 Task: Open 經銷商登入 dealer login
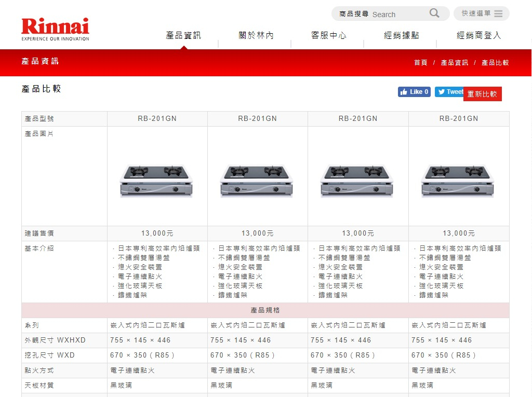[x=478, y=35]
